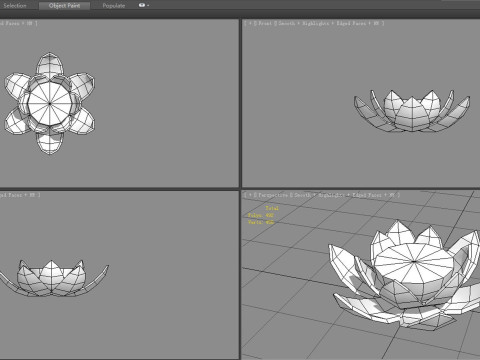Select the lotus model in Top viewport

(50, 103)
